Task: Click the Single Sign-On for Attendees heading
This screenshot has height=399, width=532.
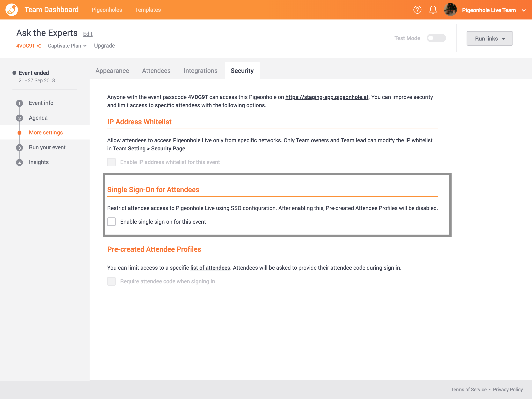Action: [153, 190]
